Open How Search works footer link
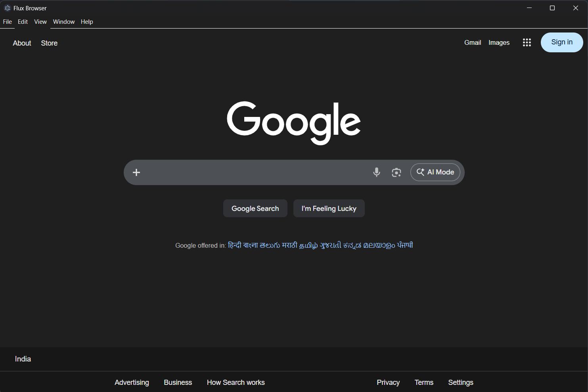 pyautogui.click(x=236, y=382)
